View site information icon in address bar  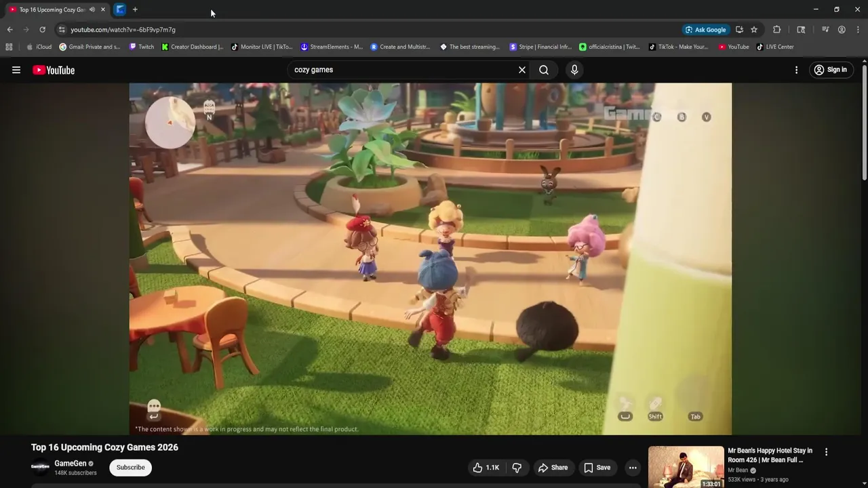click(x=62, y=30)
